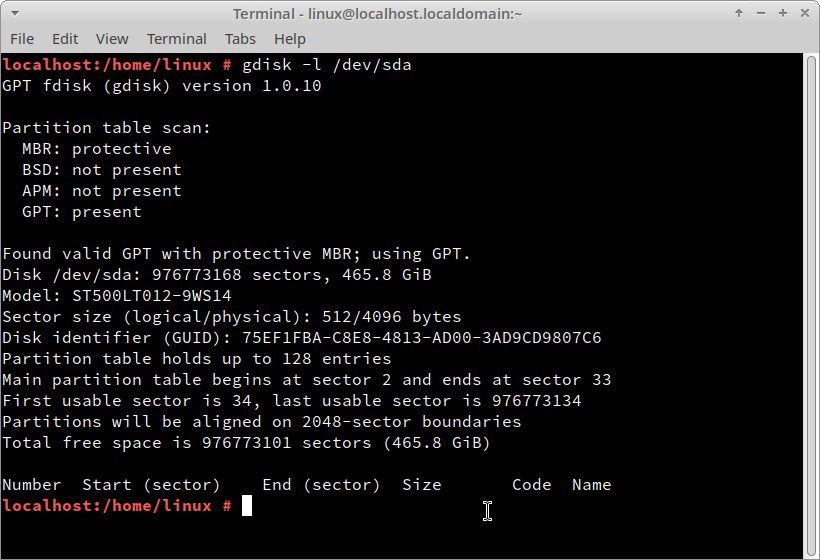Viewport: 820px width, 560px height.
Task: Roll up the window with up-arrow icon
Action: click(x=739, y=13)
